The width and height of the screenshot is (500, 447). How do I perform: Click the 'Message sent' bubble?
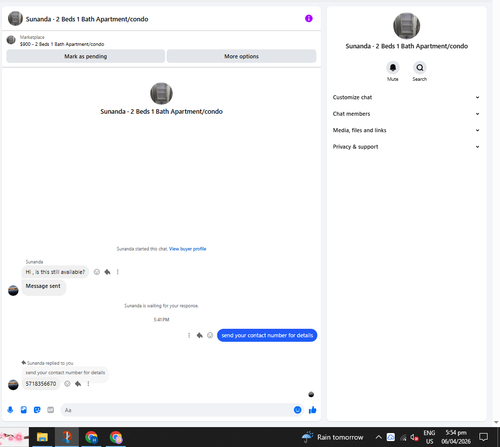click(43, 286)
